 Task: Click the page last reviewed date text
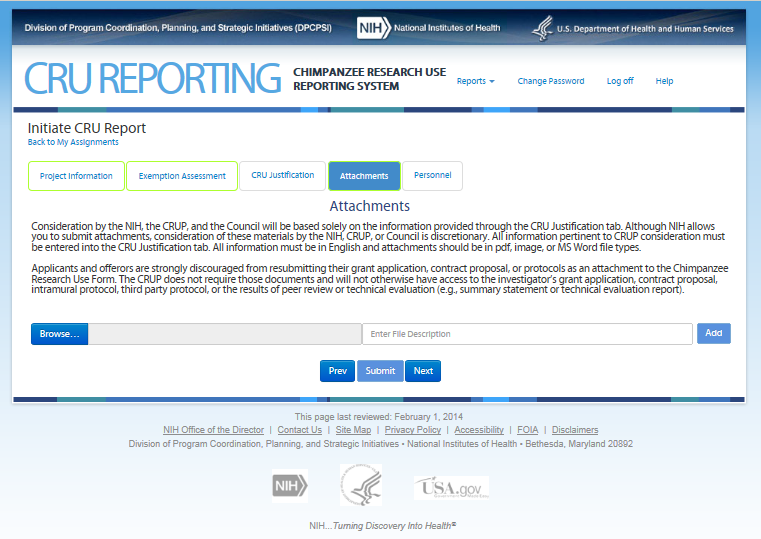click(379, 417)
